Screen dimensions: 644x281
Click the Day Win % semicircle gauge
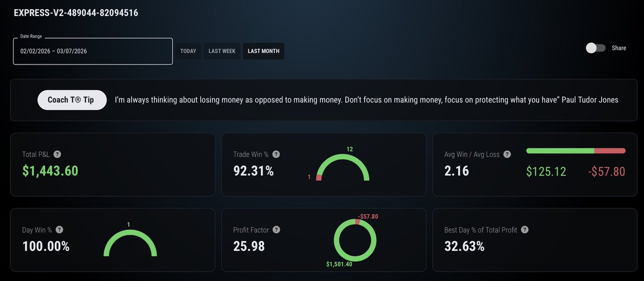(x=130, y=242)
